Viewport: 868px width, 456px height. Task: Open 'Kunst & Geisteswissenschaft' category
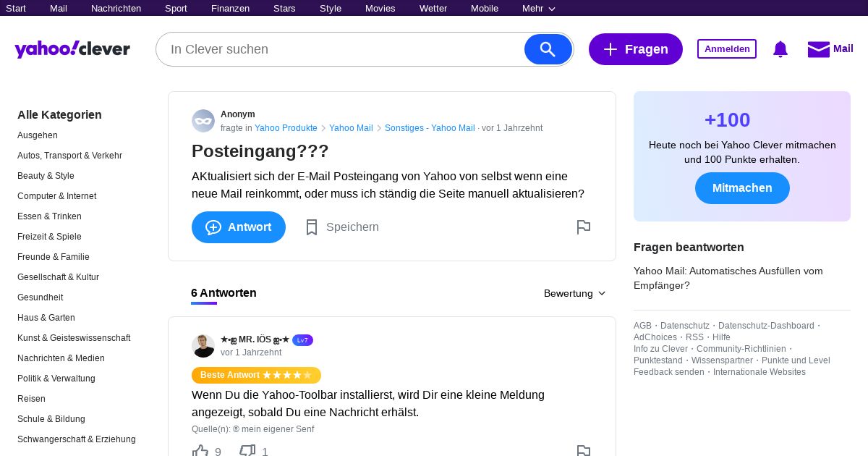74,338
